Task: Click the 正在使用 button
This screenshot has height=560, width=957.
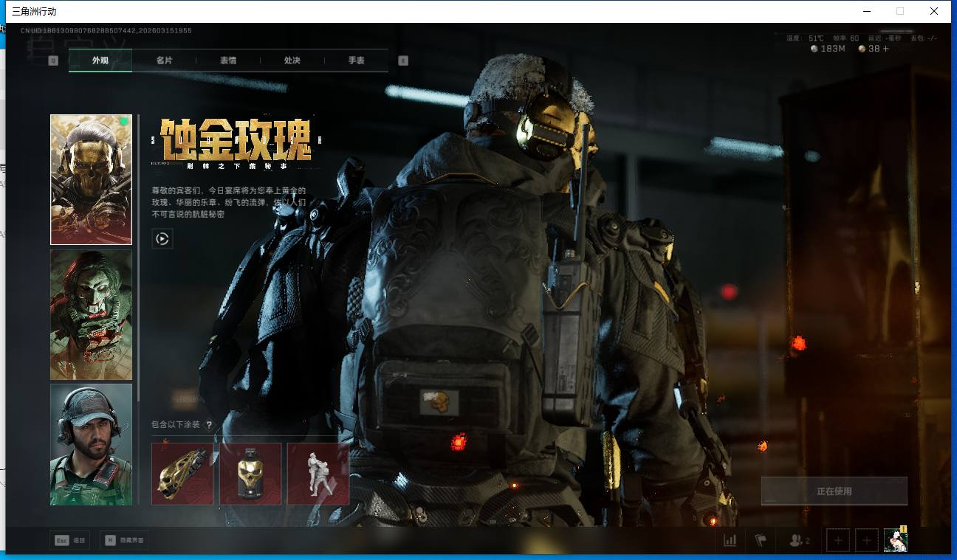Action: [x=834, y=491]
